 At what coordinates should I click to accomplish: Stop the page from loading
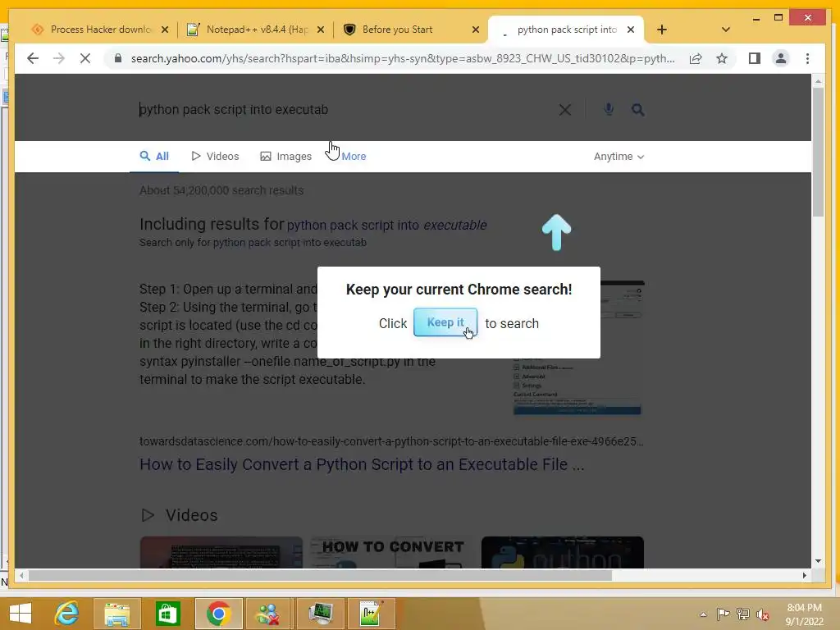point(85,58)
